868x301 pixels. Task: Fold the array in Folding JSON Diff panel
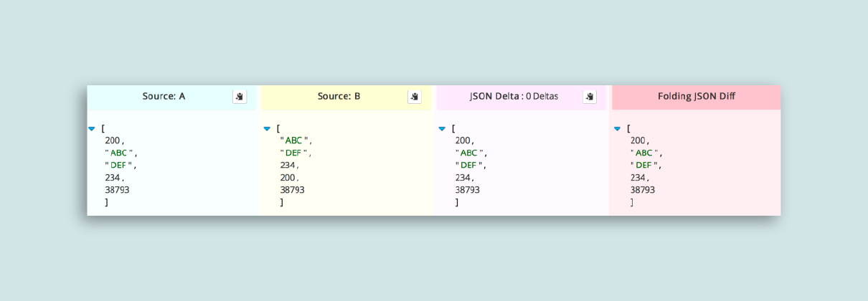(x=617, y=129)
